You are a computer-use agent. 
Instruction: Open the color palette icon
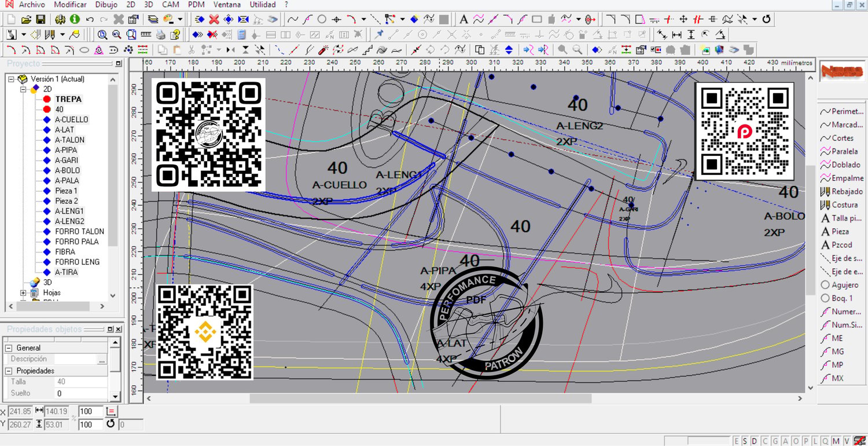coord(168,19)
